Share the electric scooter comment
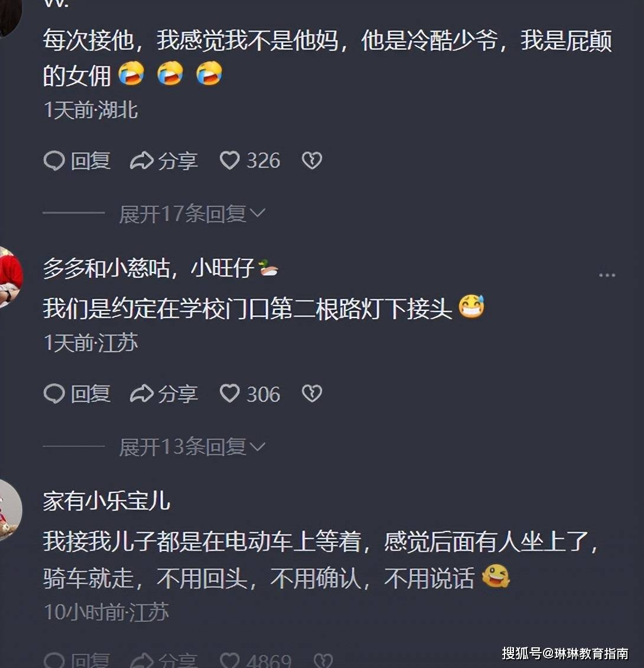The height and width of the screenshot is (668, 644). (x=164, y=660)
